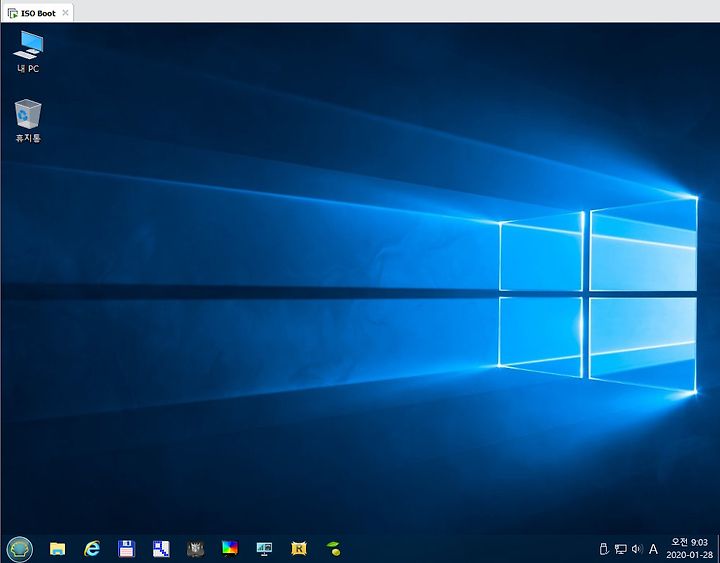Viewport: 720px width, 563px height.
Task: Launch the yellow R icon app
Action: [x=299, y=549]
